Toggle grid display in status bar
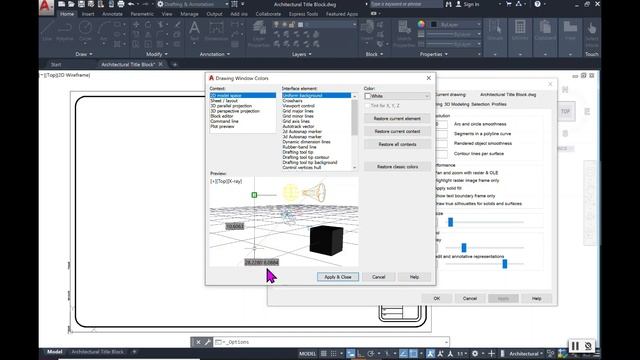 (x=324, y=353)
